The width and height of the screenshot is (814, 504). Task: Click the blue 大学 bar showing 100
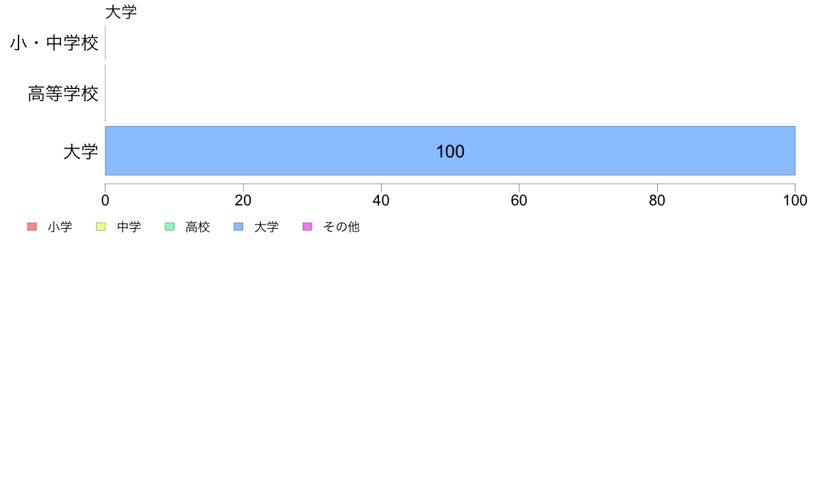(450, 151)
